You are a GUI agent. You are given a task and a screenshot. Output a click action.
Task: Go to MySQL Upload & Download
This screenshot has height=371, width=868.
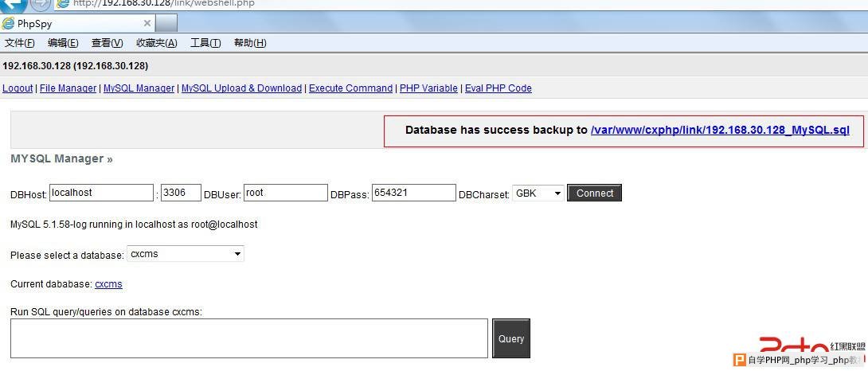click(241, 88)
